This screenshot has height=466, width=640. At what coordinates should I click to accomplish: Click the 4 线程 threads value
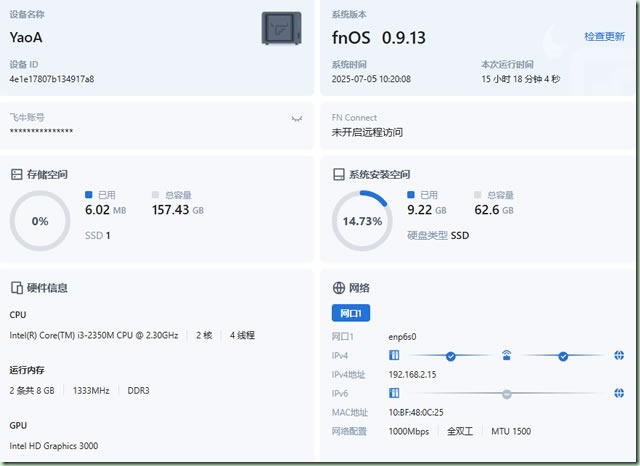[242, 335]
